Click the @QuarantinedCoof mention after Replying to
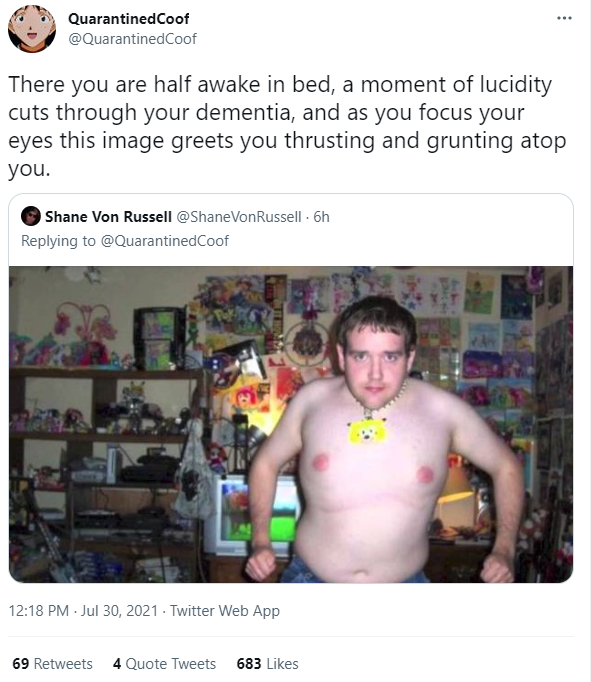This screenshot has height=682, width=591. [165, 241]
